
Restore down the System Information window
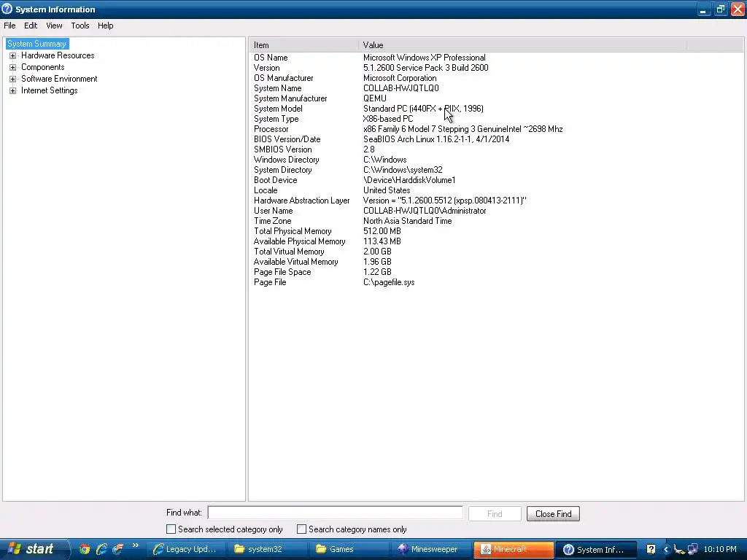(x=720, y=9)
